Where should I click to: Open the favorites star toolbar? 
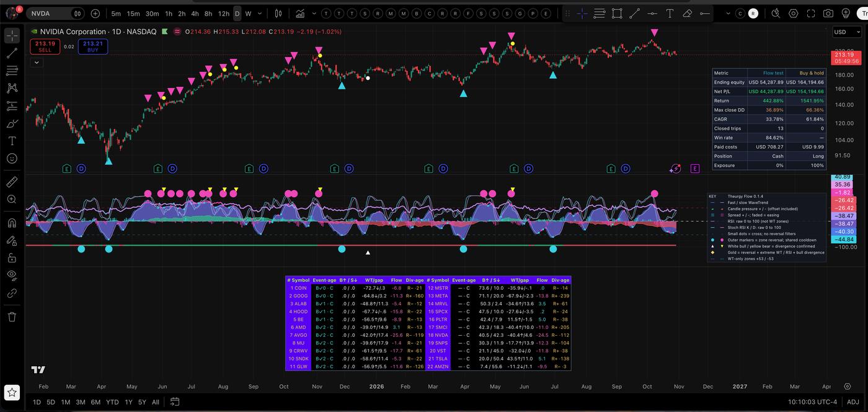12,392
